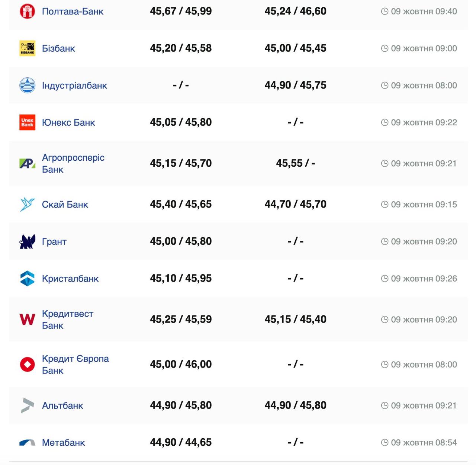Open the Метабанк link

(64, 443)
